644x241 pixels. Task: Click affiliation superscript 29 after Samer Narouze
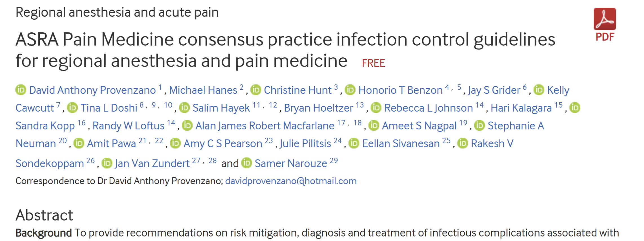334,161
